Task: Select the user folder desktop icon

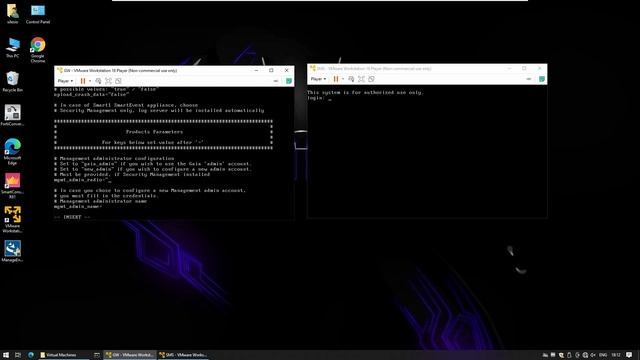Action: [13, 14]
